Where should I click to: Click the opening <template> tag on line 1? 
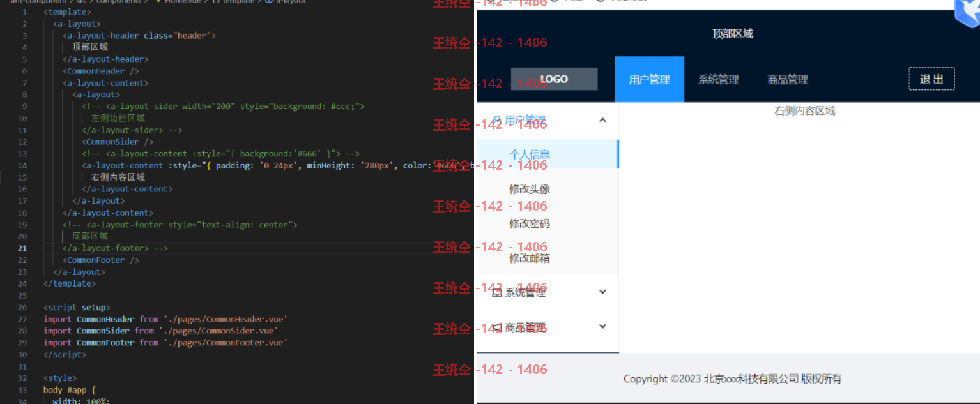coord(67,11)
